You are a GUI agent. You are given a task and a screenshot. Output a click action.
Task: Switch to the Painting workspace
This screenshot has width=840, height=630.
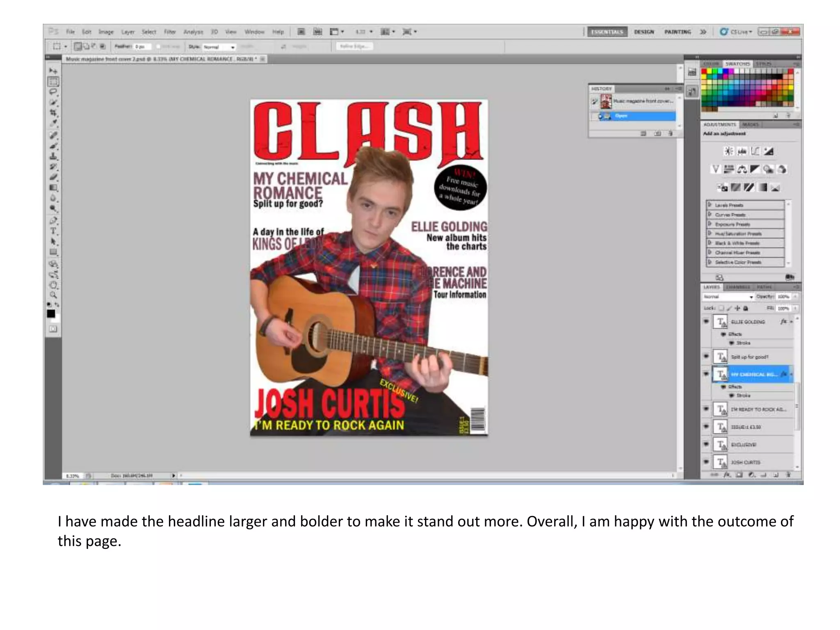678,32
